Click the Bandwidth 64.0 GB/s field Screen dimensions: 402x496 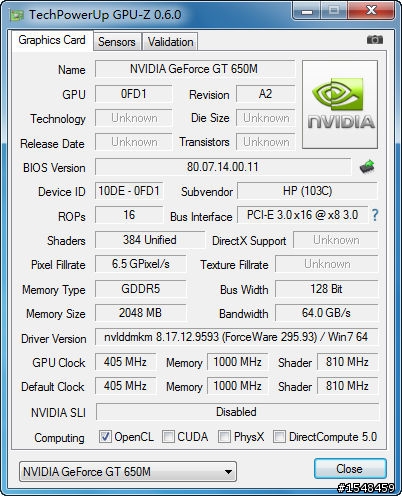coord(327,313)
